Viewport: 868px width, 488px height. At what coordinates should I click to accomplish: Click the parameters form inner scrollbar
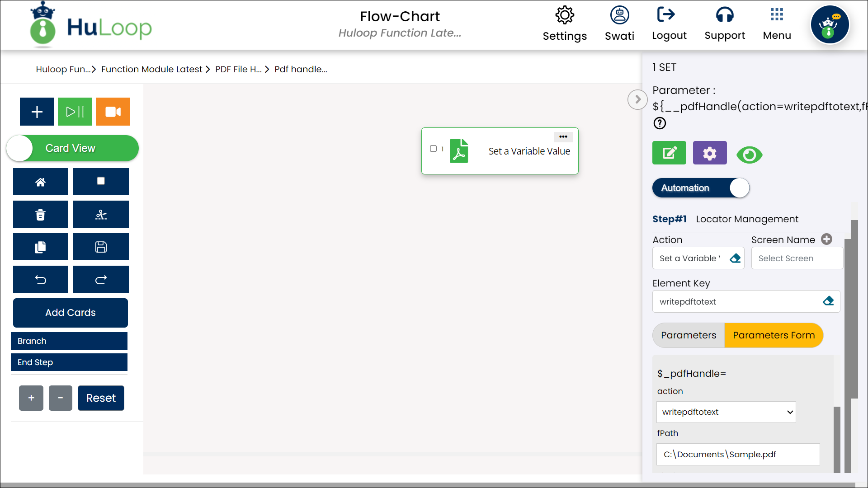[x=837, y=440]
